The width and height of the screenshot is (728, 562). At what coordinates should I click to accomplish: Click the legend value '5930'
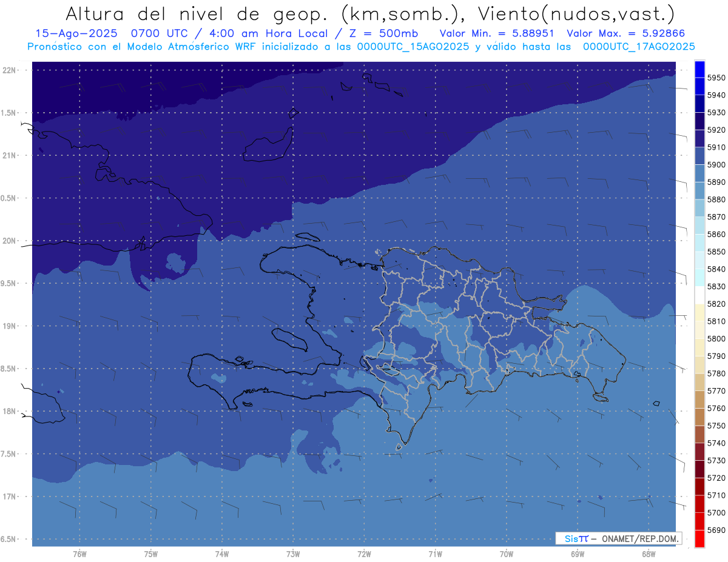716,112
